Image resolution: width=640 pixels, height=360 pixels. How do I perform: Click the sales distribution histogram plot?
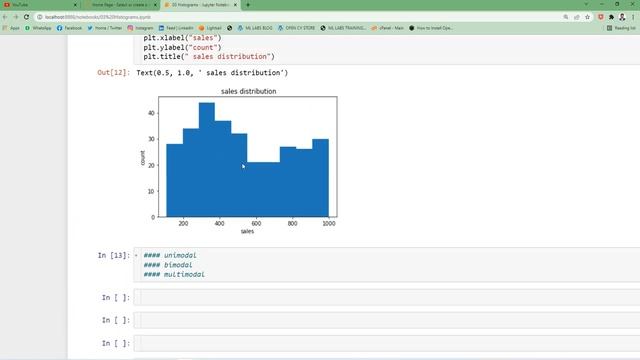pyautogui.click(x=247, y=157)
